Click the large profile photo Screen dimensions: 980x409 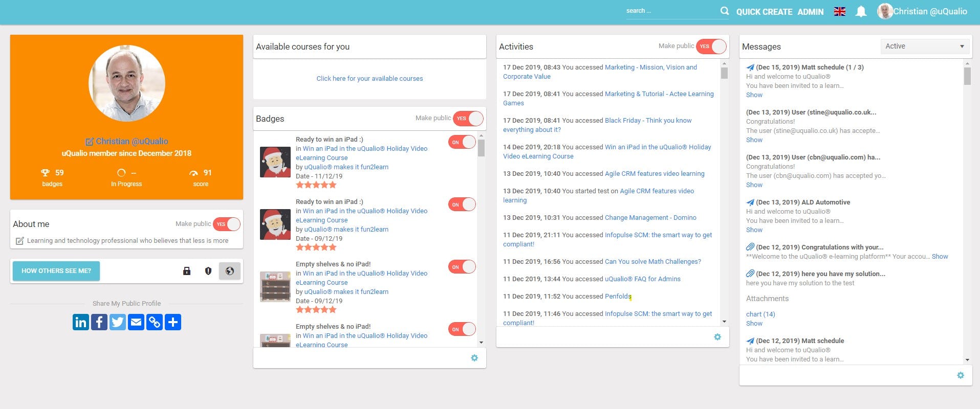coord(127,83)
